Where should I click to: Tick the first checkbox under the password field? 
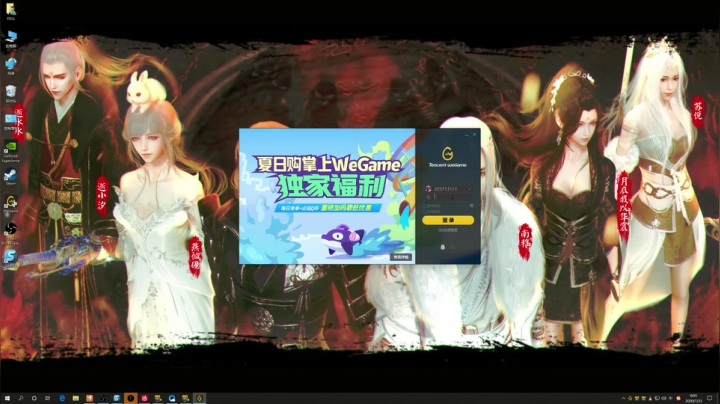424,206
